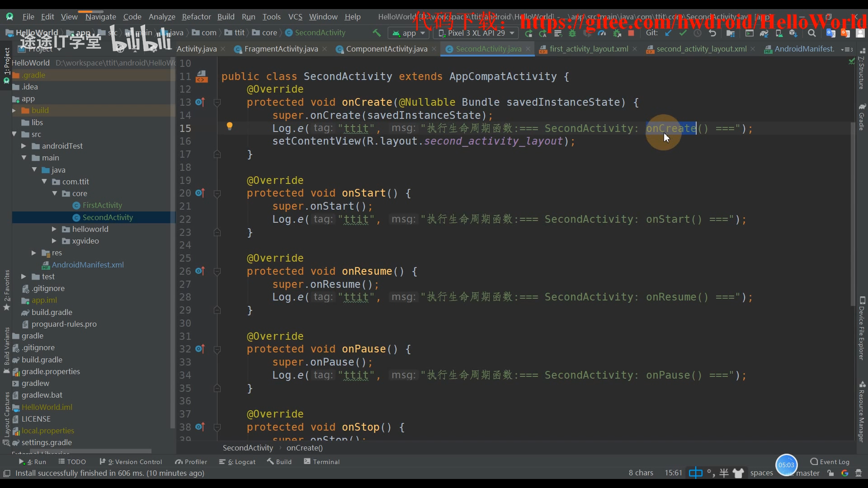Open the Terminal tool window
The width and height of the screenshot is (868, 488).
tap(321, 462)
